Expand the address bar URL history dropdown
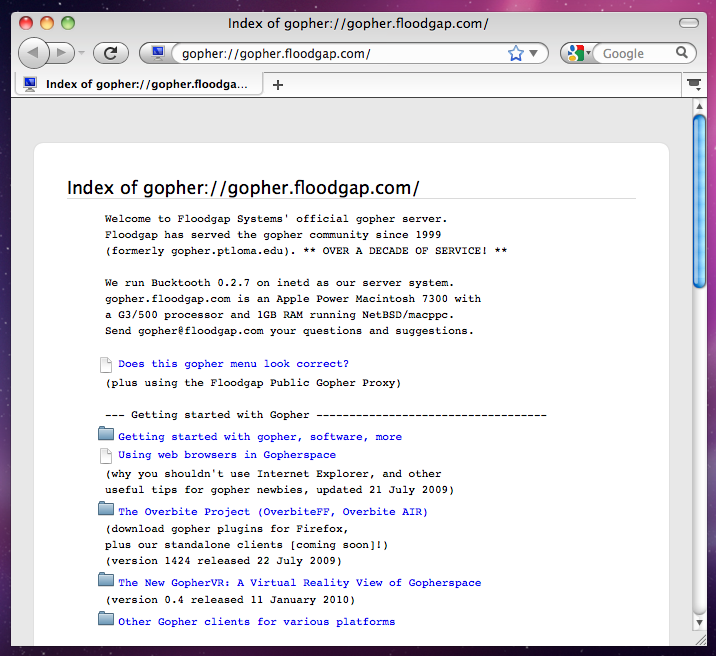Image resolution: width=716 pixels, height=656 pixels. 534,53
